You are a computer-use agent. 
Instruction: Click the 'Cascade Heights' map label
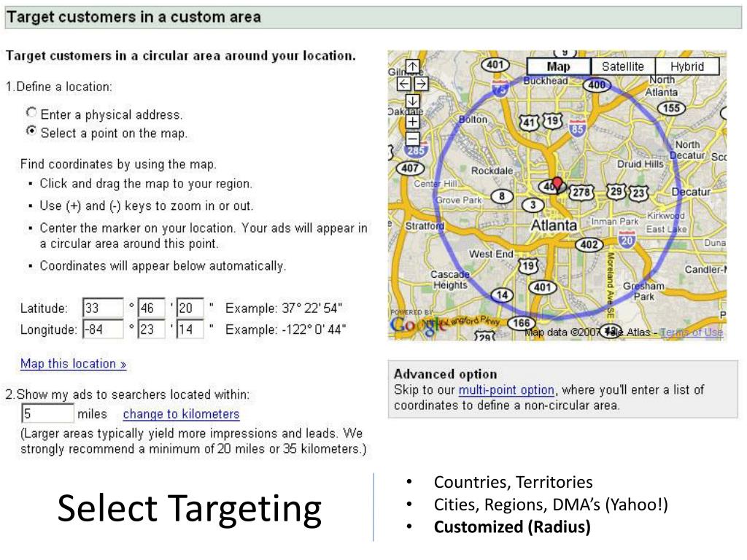(x=450, y=279)
